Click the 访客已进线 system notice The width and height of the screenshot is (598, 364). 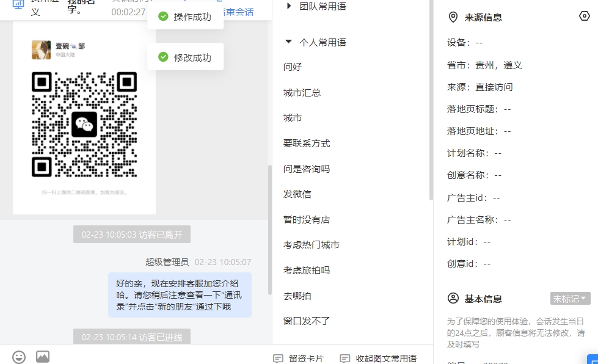(x=132, y=337)
